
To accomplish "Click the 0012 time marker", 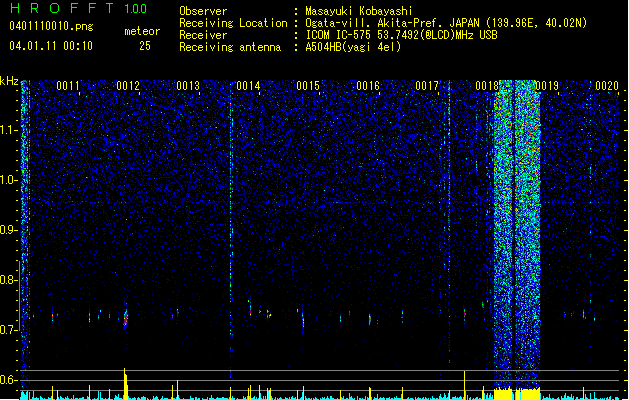I will [128, 86].
